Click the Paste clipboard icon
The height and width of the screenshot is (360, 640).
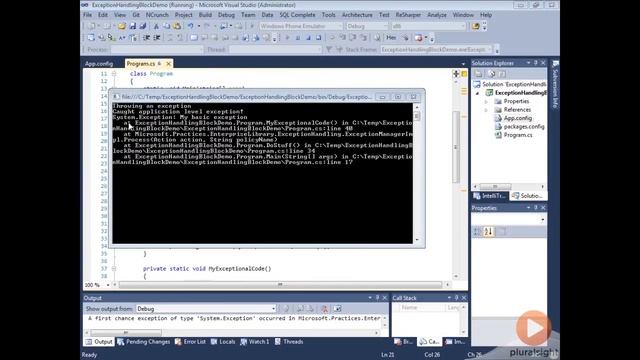(x=177, y=26)
